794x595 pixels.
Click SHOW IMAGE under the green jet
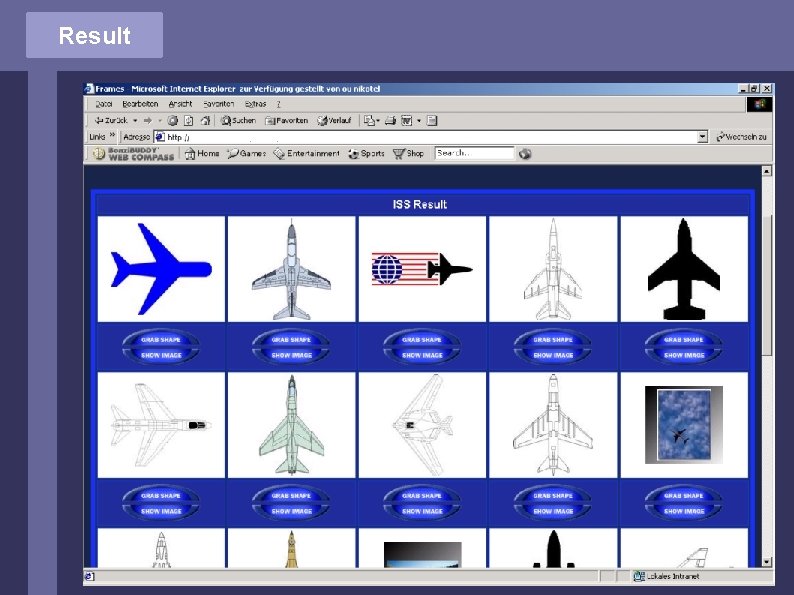pos(292,511)
